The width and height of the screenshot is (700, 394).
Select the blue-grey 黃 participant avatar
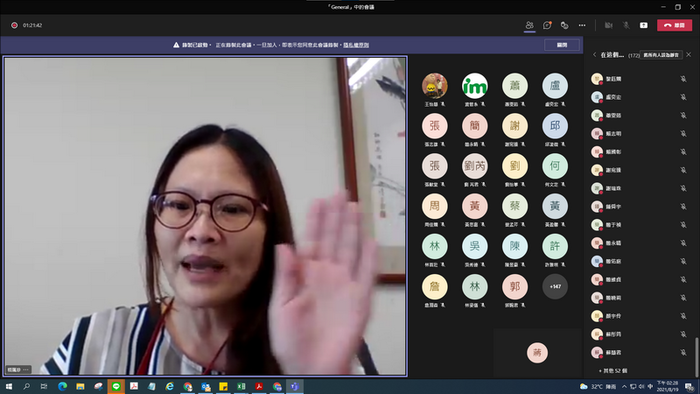pyautogui.click(x=555, y=206)
